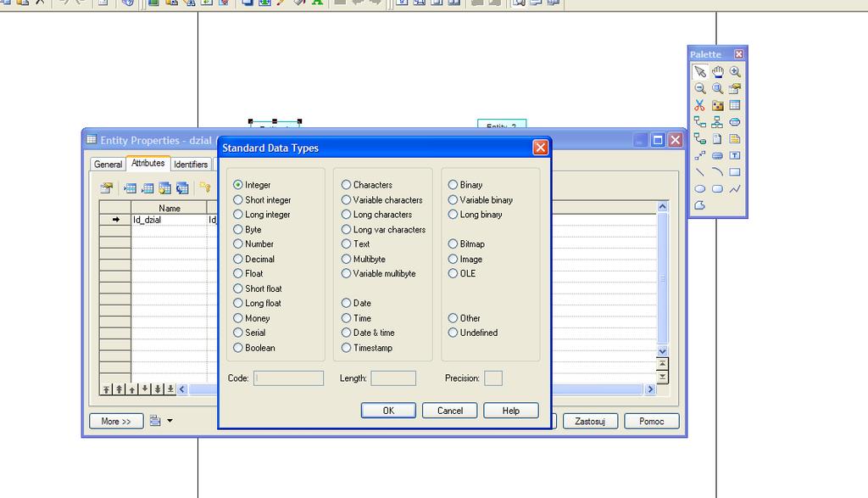Switch to the General tab
Viewport: 868px width, 498px height.
click(x=108, y=165)
